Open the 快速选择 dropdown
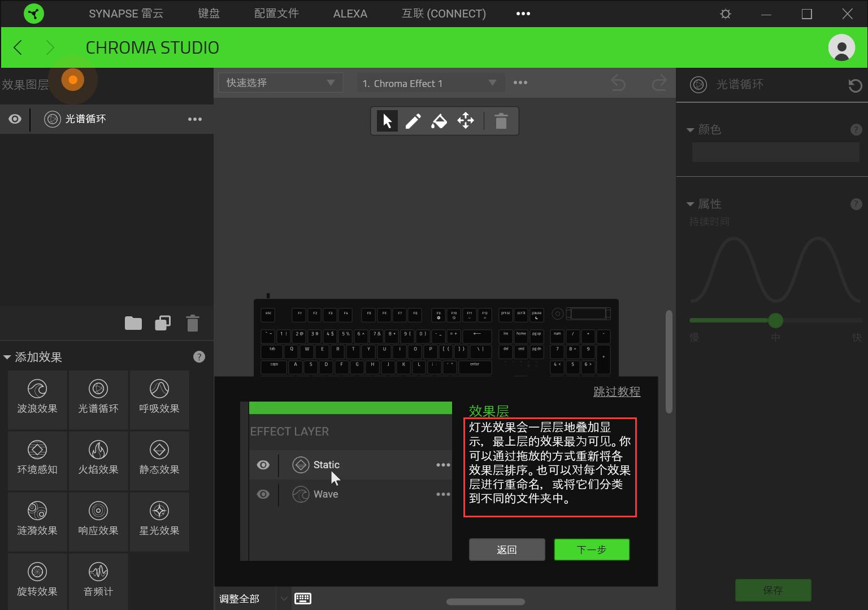The width and height of the screenshot is (868, 610). click(281, 83)
